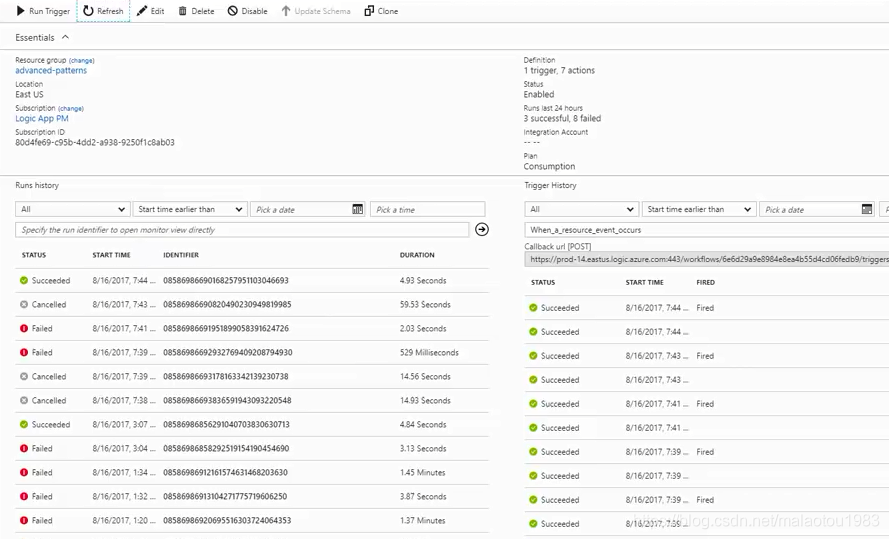Viewport: 889px width, 539px height.
Task: Click the run identifier input field
Action: tap(242, 230)
